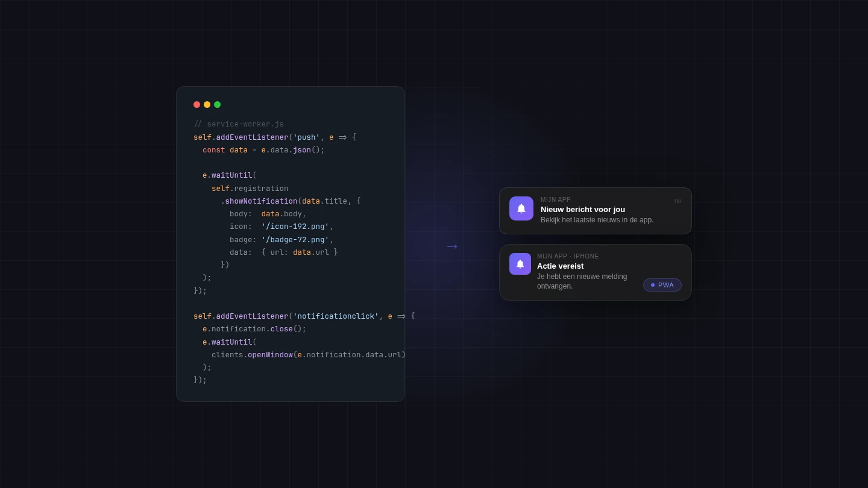
Task: Click 'Bekijk het laatste nieuws in de app.' text
Action: pos(597,221)
